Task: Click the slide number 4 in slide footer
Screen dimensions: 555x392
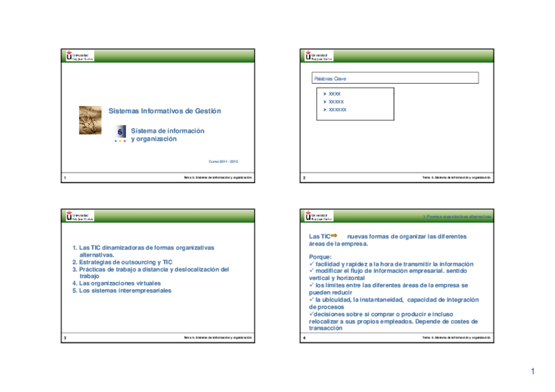Action: (304, 338)
